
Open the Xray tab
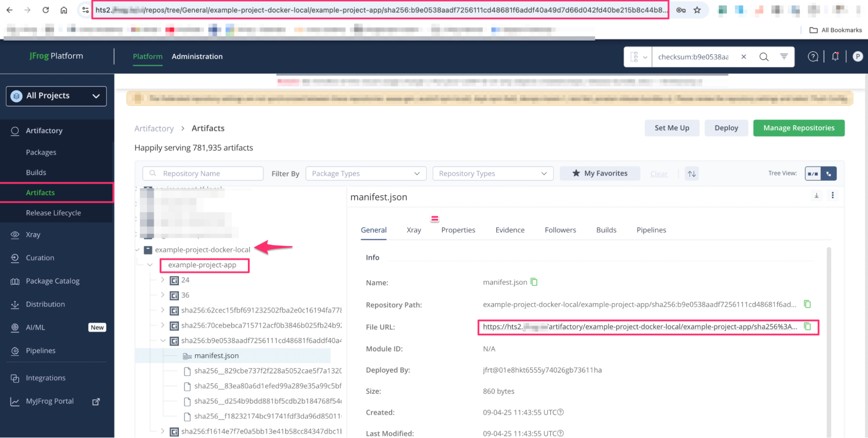[x=414, y=230]
